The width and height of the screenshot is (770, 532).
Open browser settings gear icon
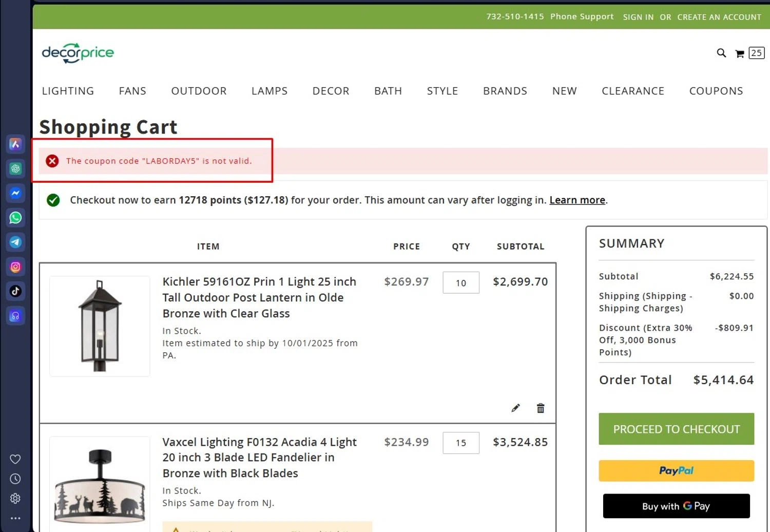[x=15, y=498]
